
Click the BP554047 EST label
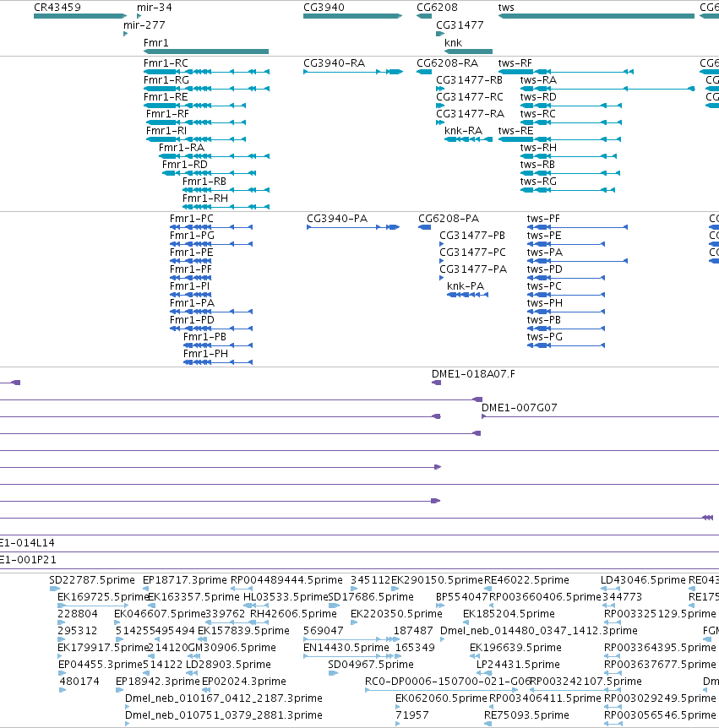(462, 597)
